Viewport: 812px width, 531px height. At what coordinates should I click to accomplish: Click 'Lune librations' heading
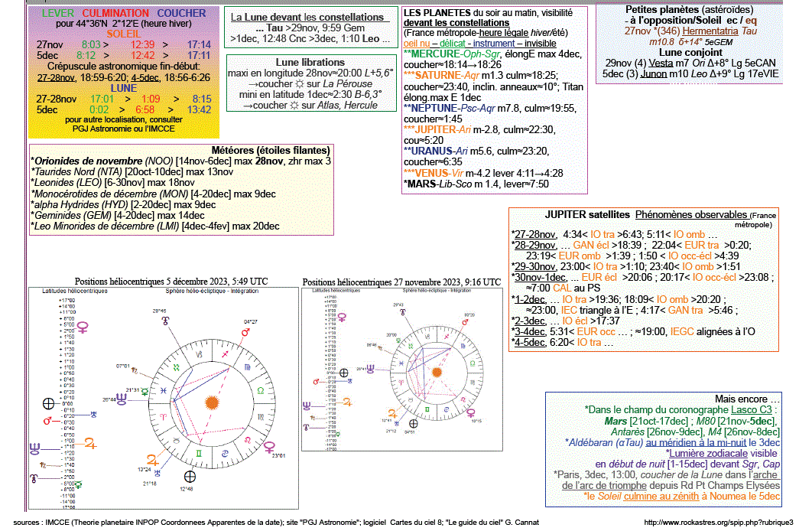tap(310, 62)
